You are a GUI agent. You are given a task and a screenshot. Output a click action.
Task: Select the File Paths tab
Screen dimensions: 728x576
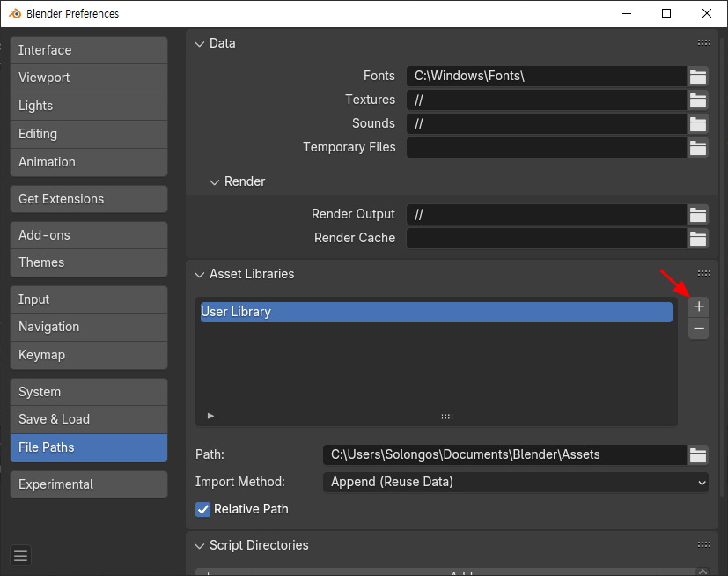pos(89,447)
